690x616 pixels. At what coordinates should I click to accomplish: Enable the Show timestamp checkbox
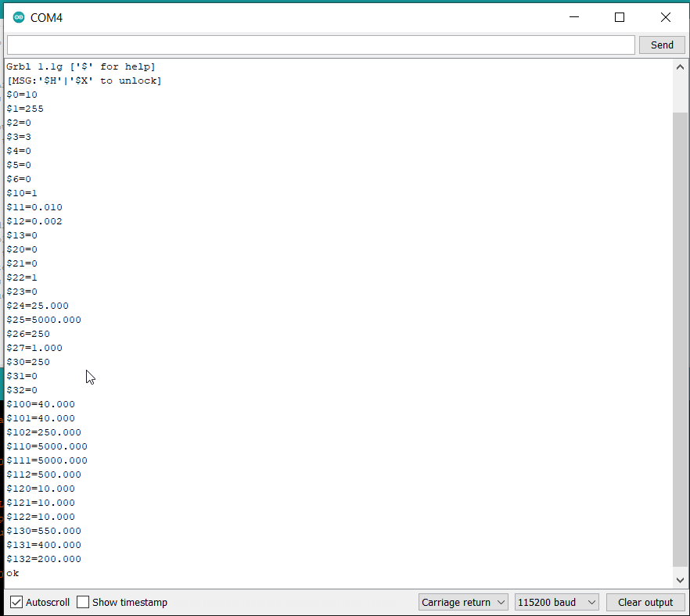pyautogui.click(x=82, y=602)
